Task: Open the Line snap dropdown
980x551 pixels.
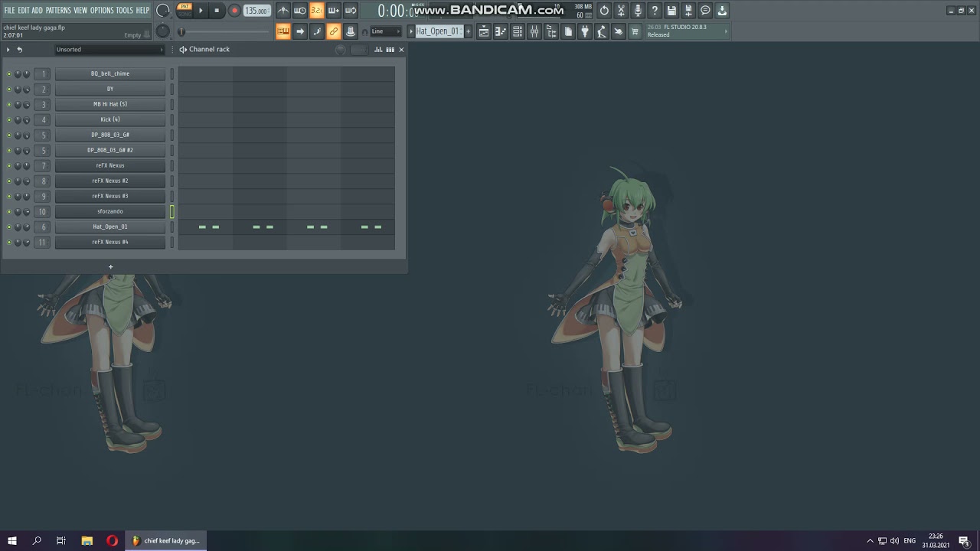Action: 386,31
